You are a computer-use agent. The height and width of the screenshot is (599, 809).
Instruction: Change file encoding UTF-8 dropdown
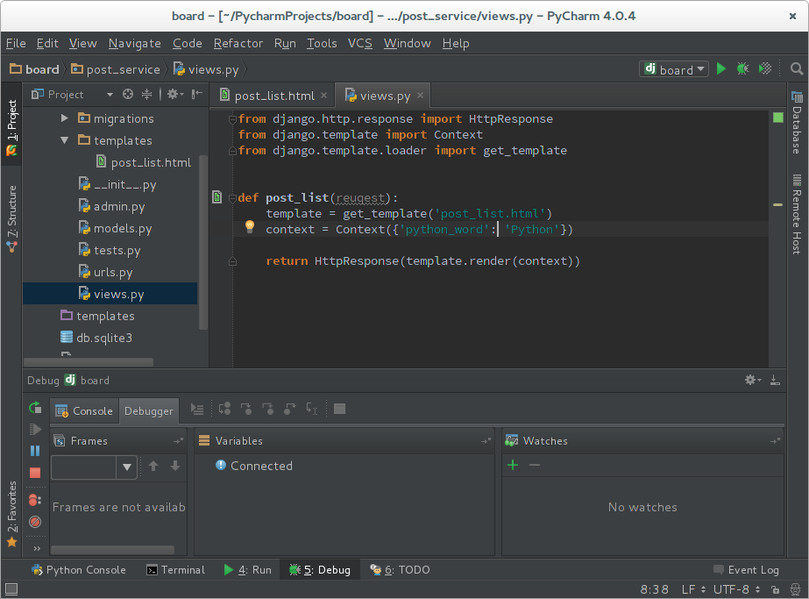click(737, 589)
